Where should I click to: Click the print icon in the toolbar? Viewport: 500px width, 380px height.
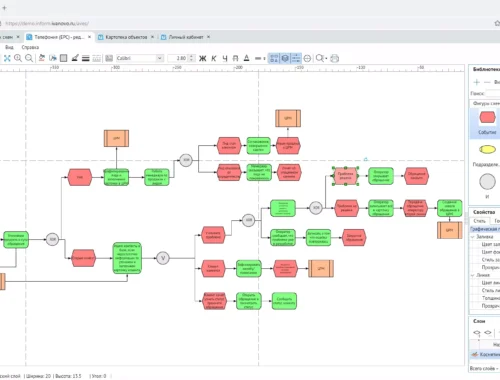(335, 58)
